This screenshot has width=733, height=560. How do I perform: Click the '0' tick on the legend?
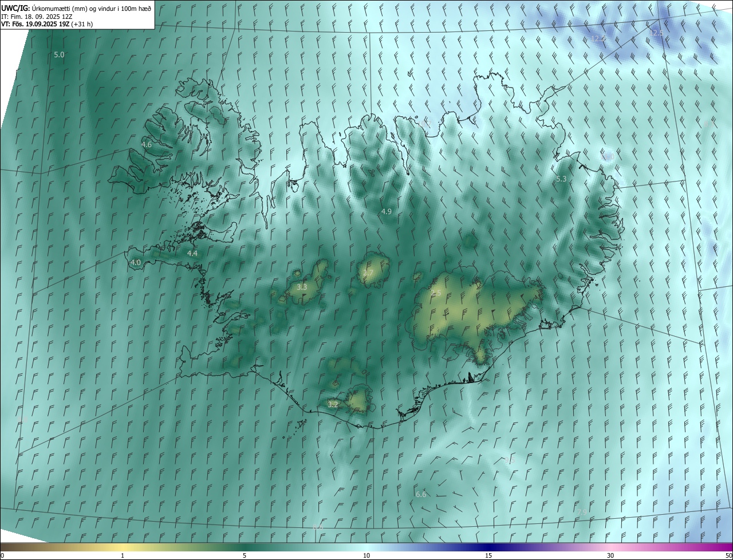pos(2,555)
